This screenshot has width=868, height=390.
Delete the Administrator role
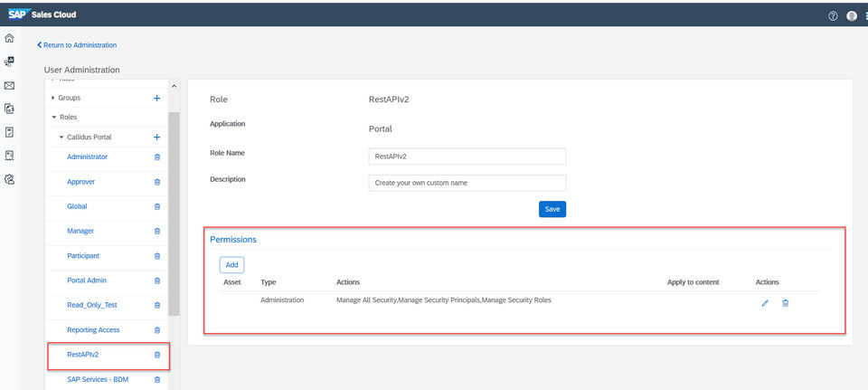[x=157, y=157]
